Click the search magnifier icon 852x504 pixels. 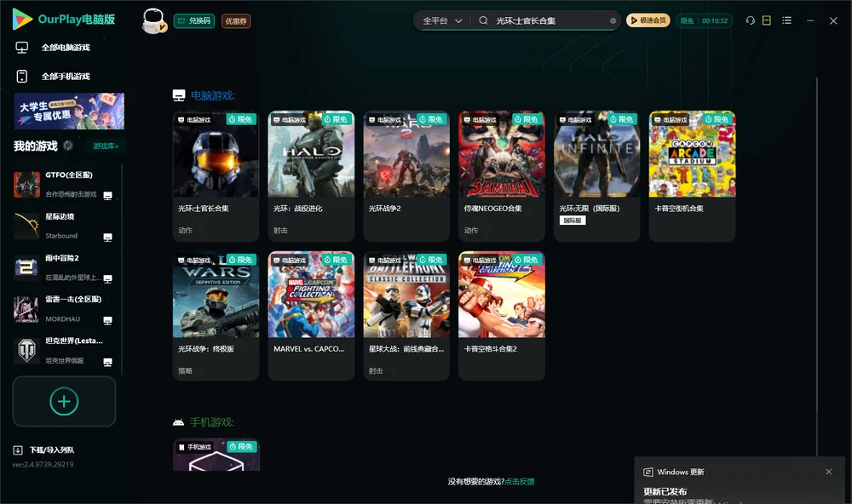(483, 20)
